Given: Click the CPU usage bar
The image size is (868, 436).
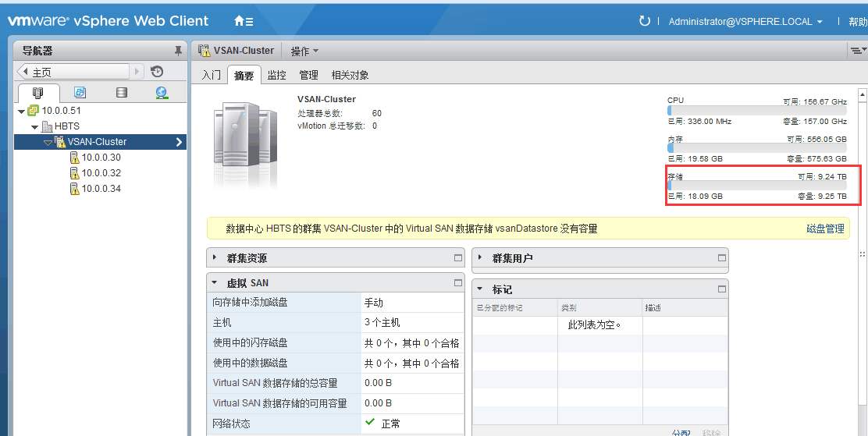Looking at the screenshot, I should click(x=756, y=111).
